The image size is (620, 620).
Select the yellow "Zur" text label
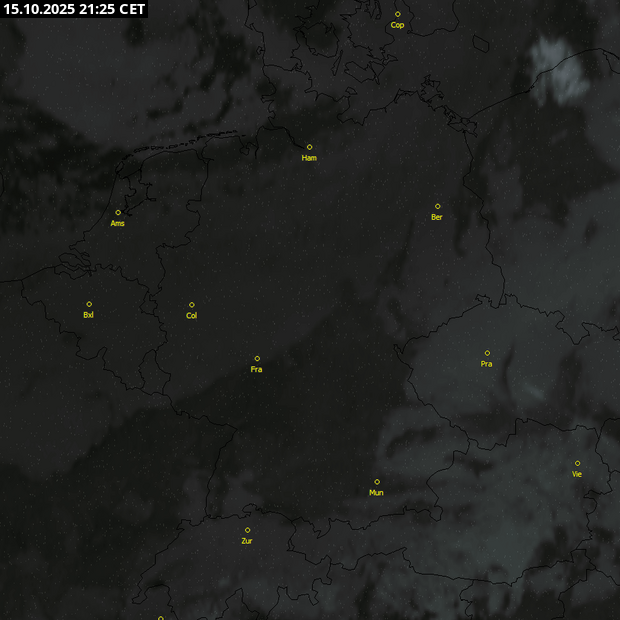tap(247, 541)
